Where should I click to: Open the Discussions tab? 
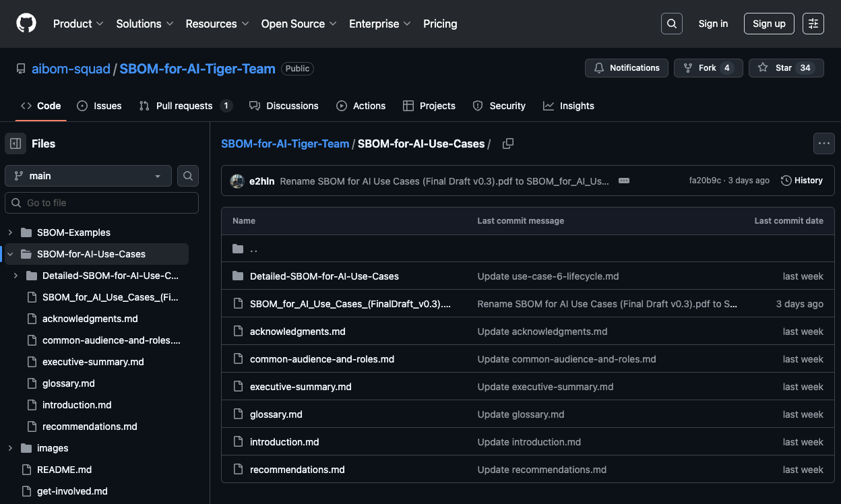(x=284, y=106)
